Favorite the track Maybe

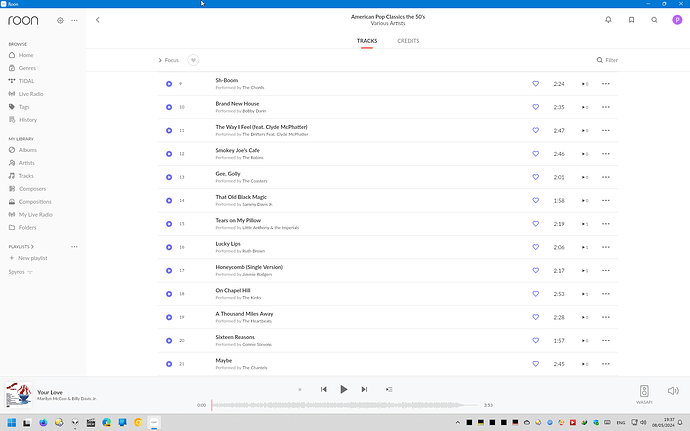click(x=536, y=364)
